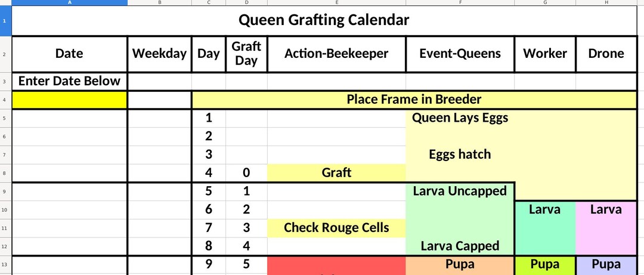Image resolution: width=644 pixels, height=275 pixels.
Task: Click the pink Drone Larva cell
Action: 606,228
